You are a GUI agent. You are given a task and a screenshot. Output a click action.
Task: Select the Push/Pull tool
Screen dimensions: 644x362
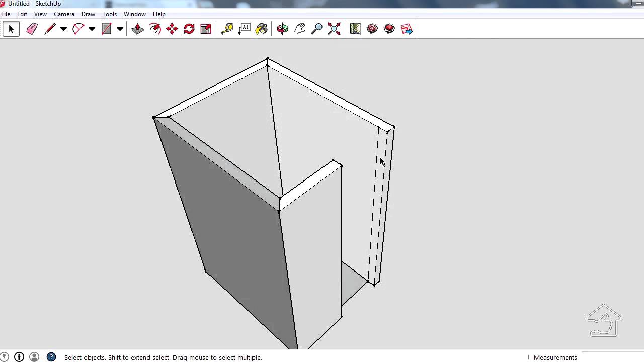pos(137,29)
